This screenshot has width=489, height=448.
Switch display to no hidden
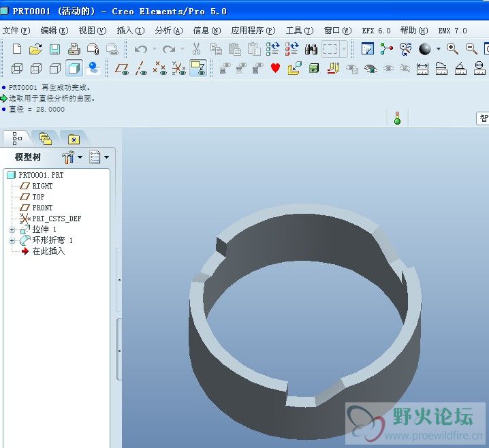(x=55, y=68)
